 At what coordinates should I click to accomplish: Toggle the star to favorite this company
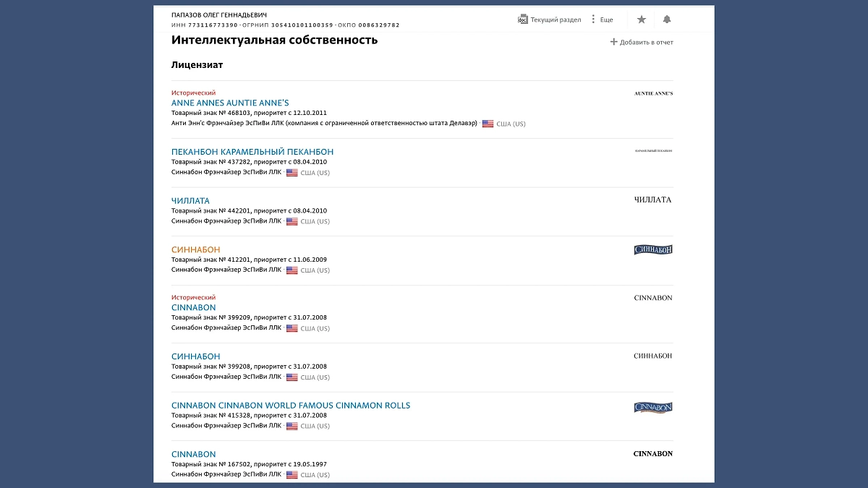(x=641, y=20)
